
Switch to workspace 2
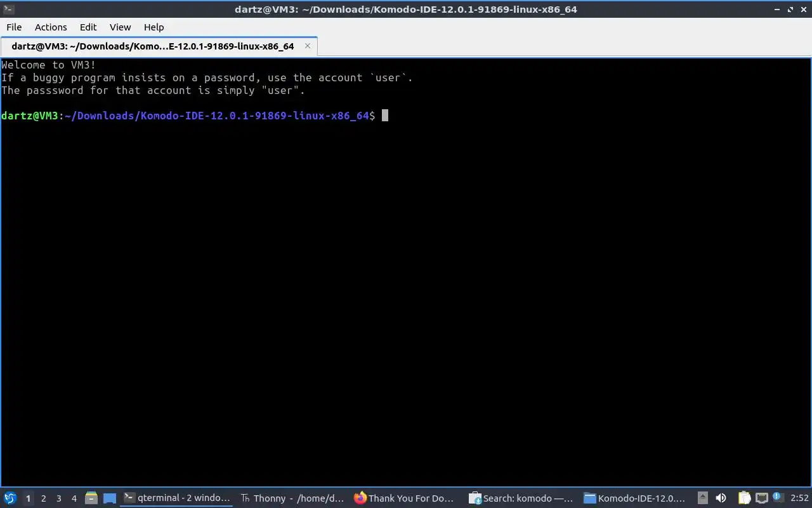point(44,498)
